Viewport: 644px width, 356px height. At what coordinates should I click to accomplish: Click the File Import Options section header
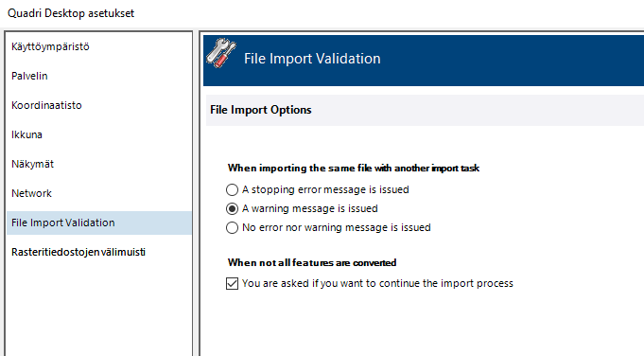coord(261,110)
